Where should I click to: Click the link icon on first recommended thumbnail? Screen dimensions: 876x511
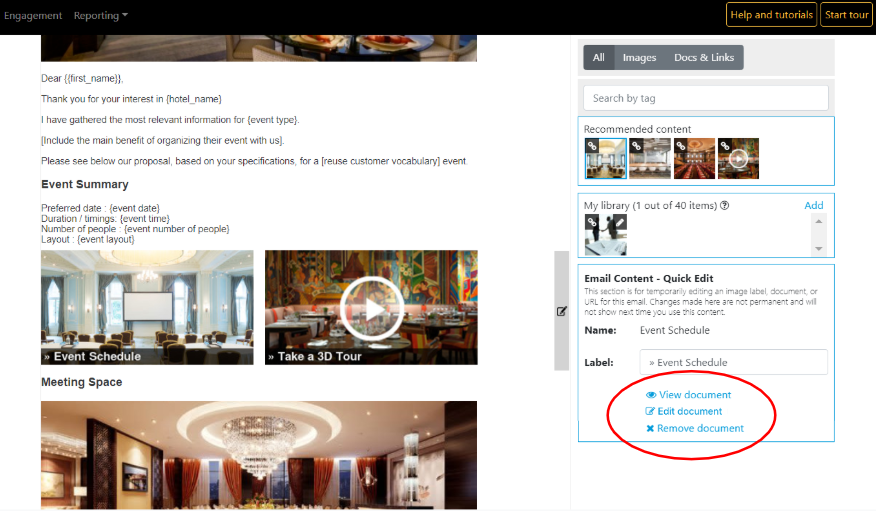[592, 146]
